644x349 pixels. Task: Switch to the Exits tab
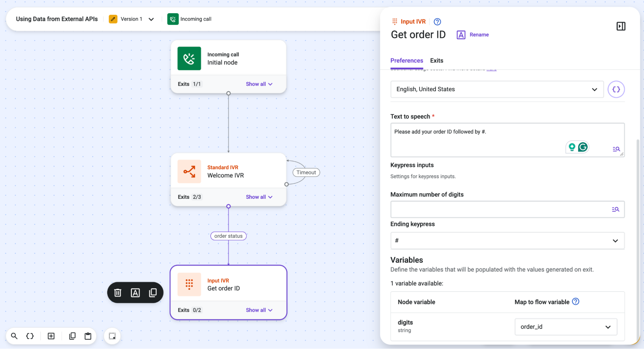click(437, 61)
